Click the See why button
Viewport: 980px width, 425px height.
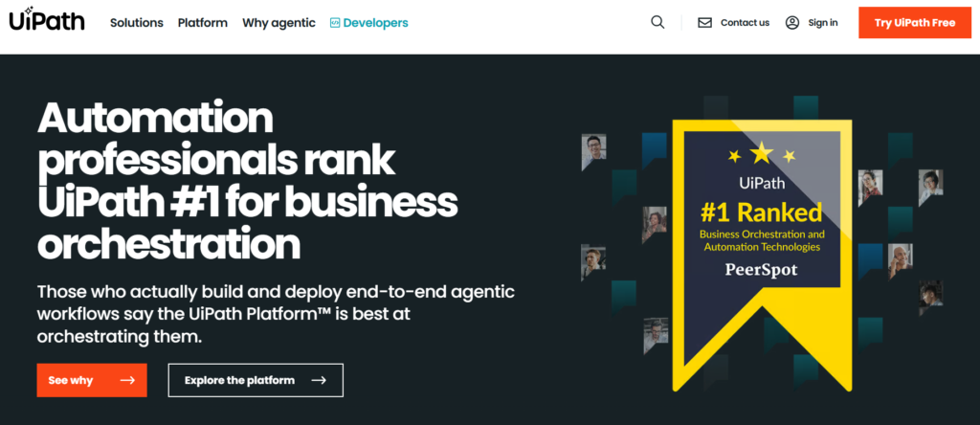pyautogui.click(x=92, y=380)
